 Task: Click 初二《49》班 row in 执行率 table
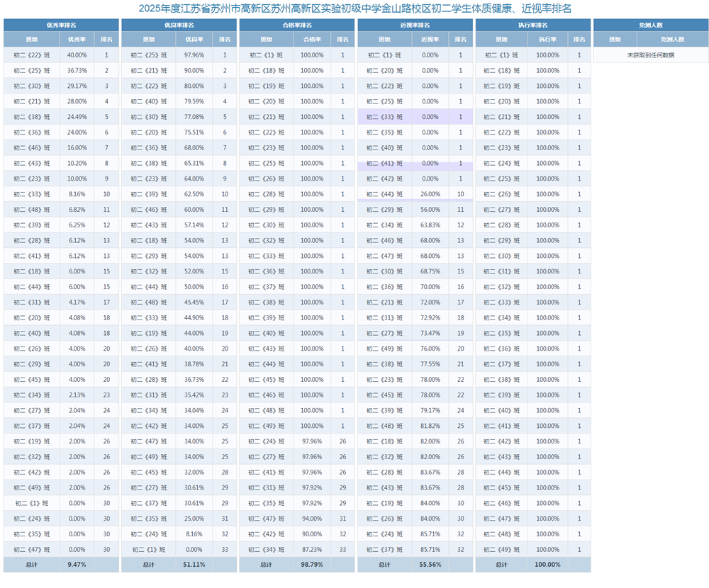pyautogui.click(x=533, y=550)
